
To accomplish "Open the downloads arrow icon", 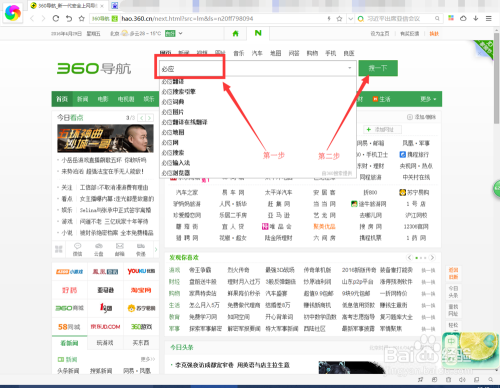I will point(476,18).
